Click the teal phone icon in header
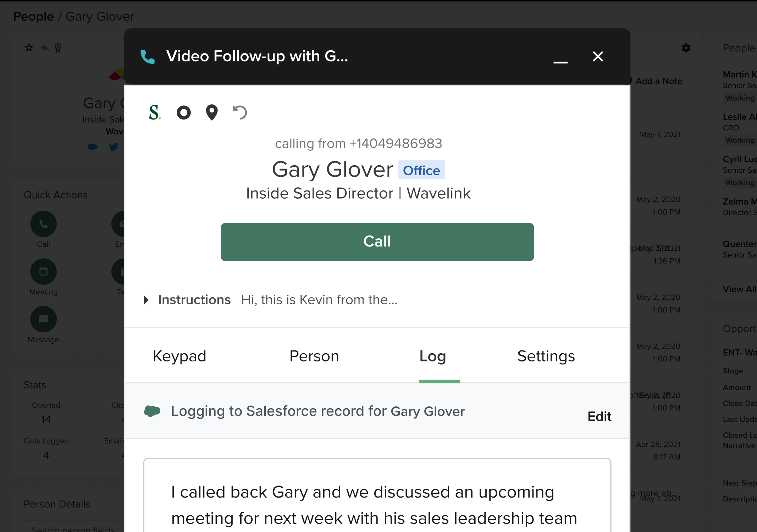Image resolution: width=757 pixels, height=532 pixels. pyautogui.click(x=148, y=57)
